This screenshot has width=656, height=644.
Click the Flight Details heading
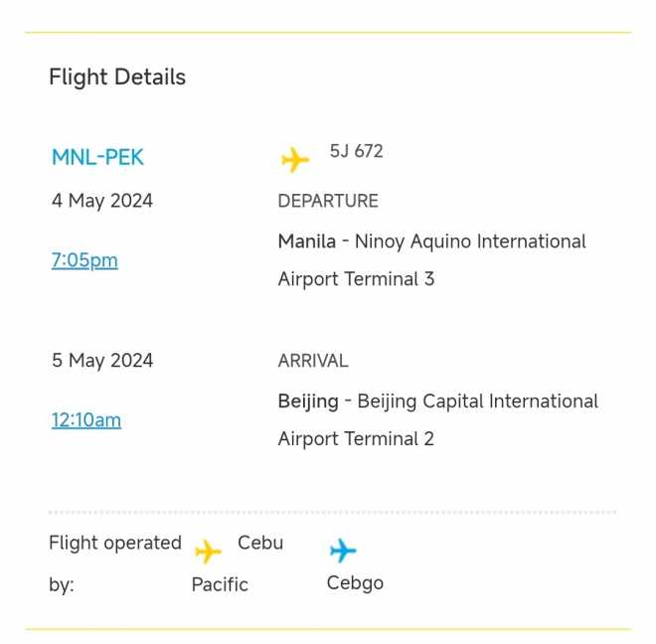pyautogui.click(x=117, y=77)
